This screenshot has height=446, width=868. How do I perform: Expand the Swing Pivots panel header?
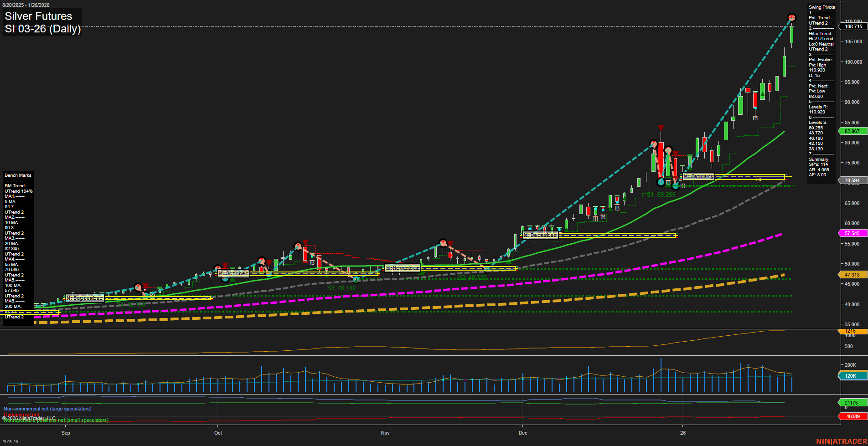click(x=822, y=7)
